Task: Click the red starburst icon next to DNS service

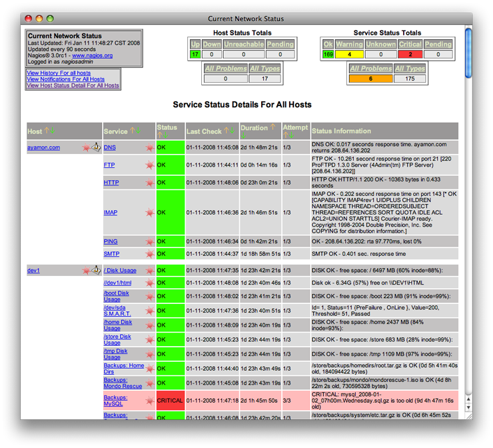Action: pos(149,147)
